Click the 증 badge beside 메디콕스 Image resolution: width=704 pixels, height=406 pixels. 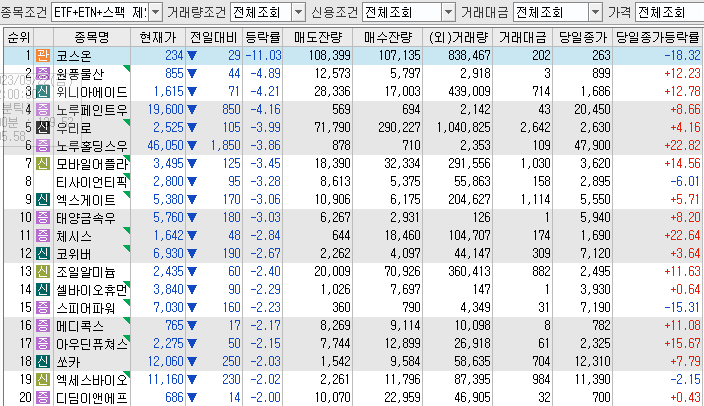point(43,326)
